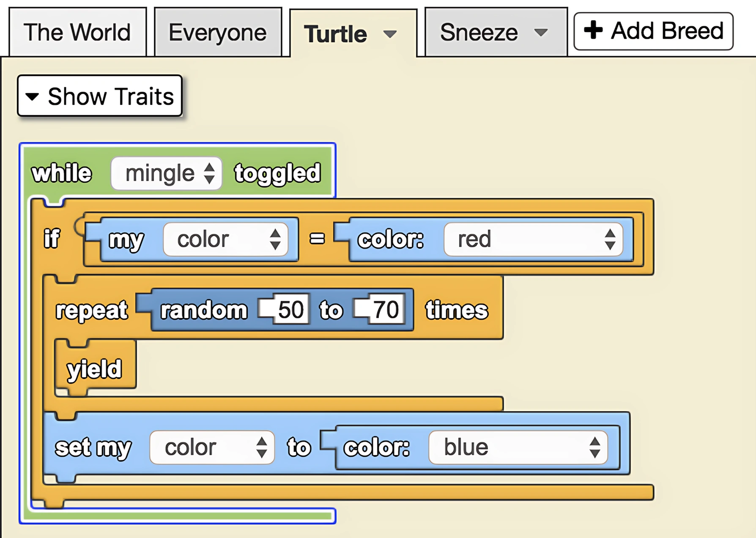The width and height of the screenshot is (756, 538).
Task: Open the my color trait dropdown
Action: (x=226, y=239)
